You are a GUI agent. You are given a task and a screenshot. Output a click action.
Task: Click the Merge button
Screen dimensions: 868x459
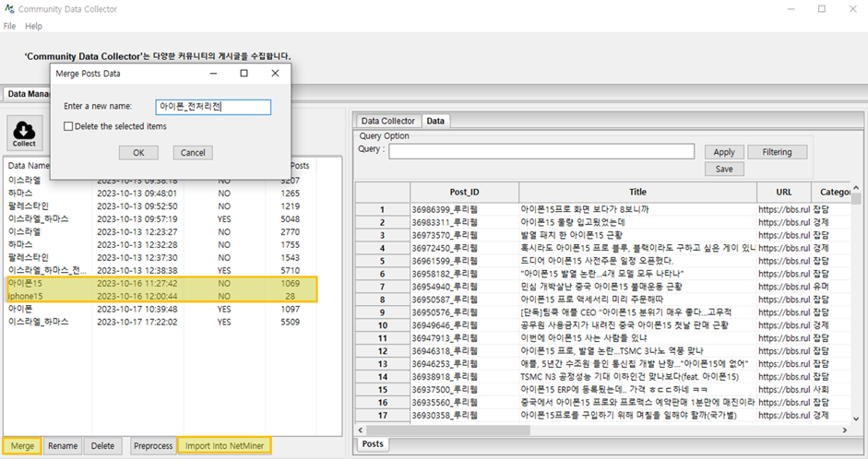(22, 446)
